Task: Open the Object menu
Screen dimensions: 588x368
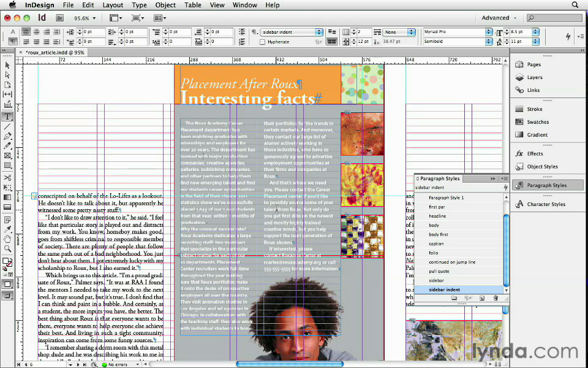Action: (x=165, y=5)
